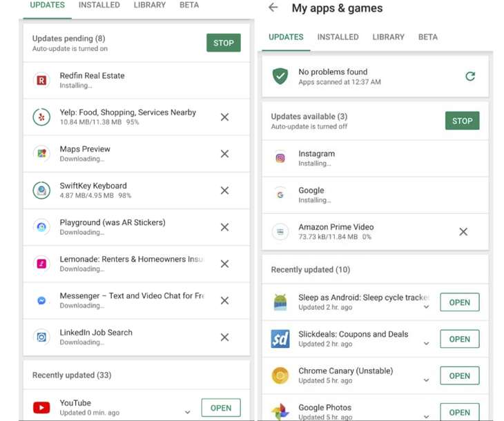504x421 pixels.
Task: Stop the 8 pending updates
Action: (x=223, y=43)
